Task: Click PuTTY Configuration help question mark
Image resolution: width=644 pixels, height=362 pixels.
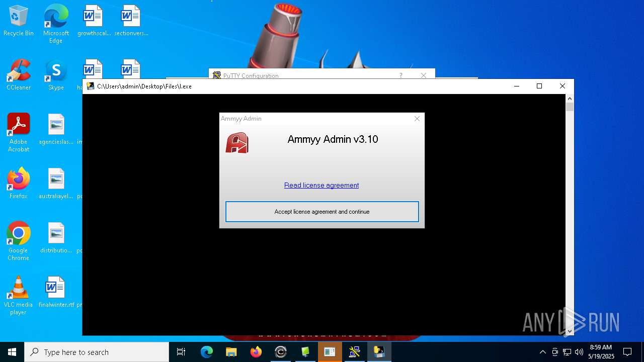Action: [x=401, y=75]
